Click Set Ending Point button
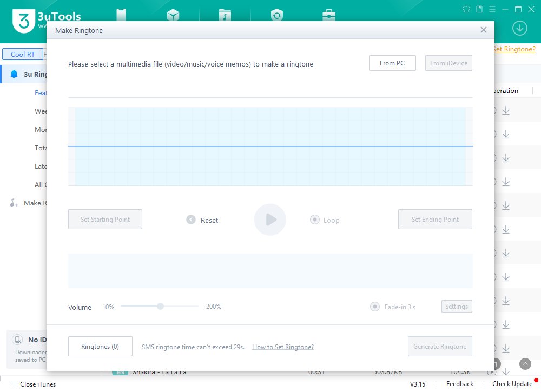Screen dimensions: 541x392 435,220
